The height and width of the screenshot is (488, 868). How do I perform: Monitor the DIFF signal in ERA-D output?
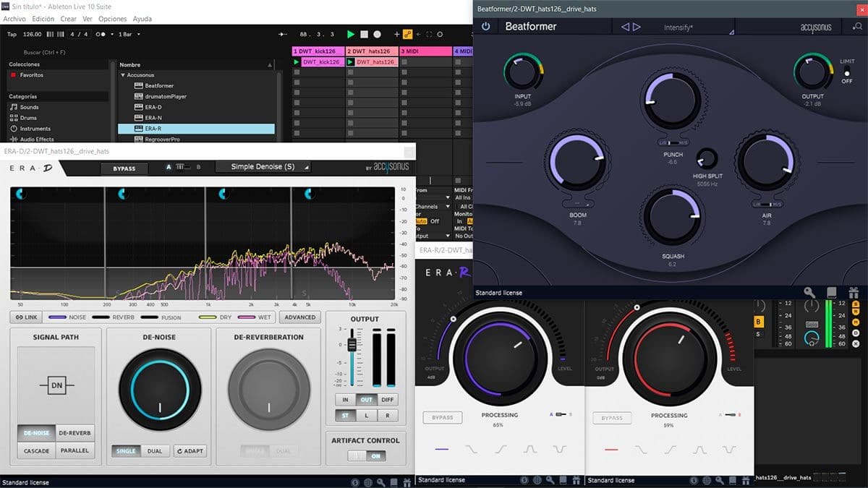[x=388, y=400]
